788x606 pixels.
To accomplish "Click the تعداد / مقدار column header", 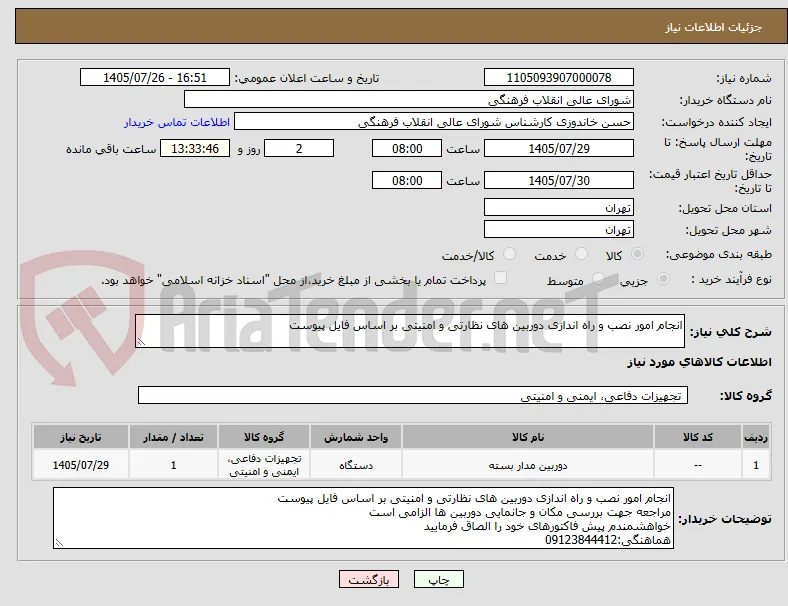I will (x=173, y=437).
